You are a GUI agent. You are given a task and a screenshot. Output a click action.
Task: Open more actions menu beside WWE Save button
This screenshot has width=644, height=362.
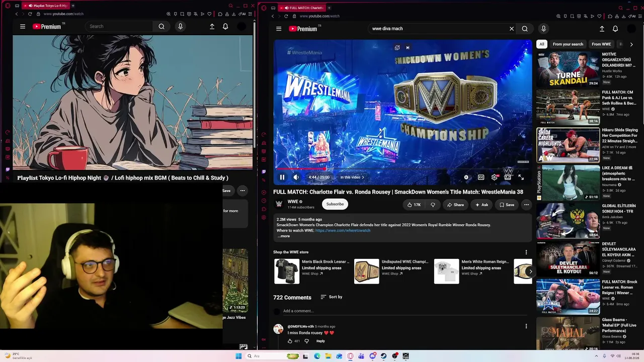(526, 205)
